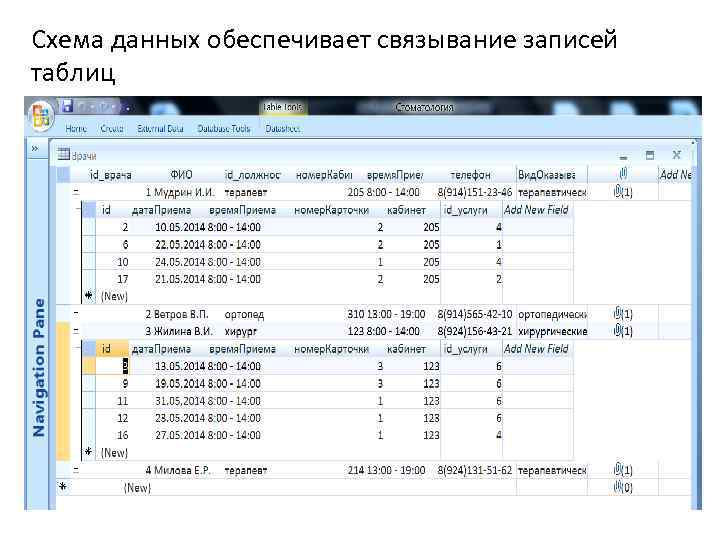
Task: Click the new record asterisk in first subdatasheet
Action: (89, 296)
